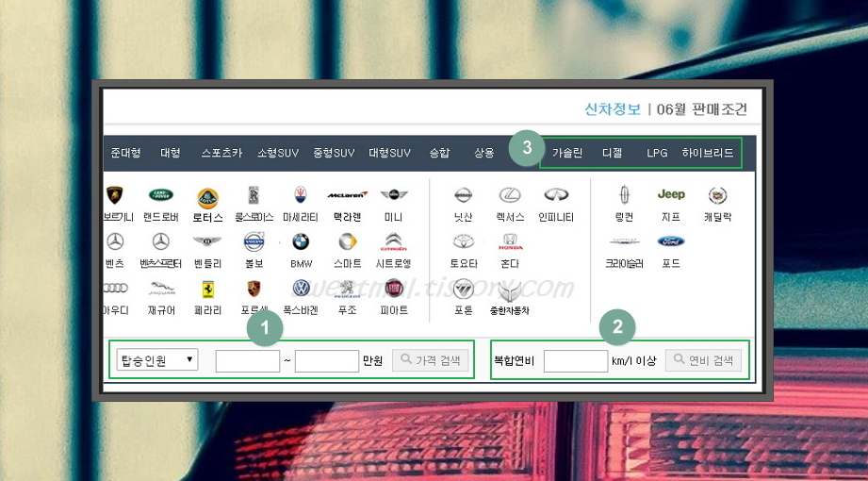Select the 대형 category tab
868x481 pixels.
point(171,153)
